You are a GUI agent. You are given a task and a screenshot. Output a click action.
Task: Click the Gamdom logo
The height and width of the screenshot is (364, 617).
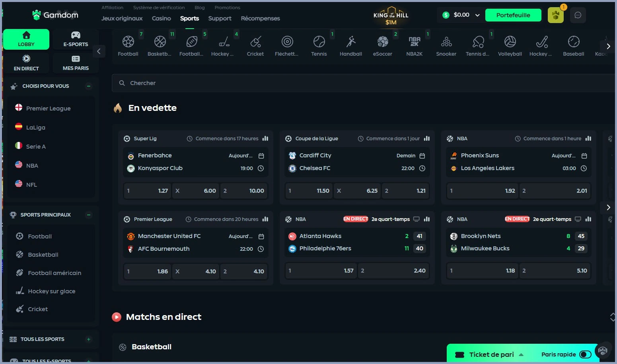click(55, 15)
